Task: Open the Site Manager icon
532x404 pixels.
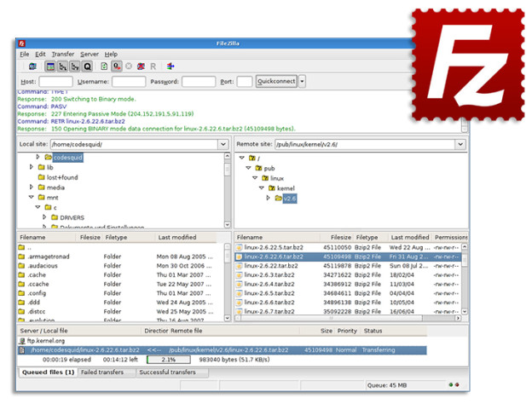Action: pos(32,66)
